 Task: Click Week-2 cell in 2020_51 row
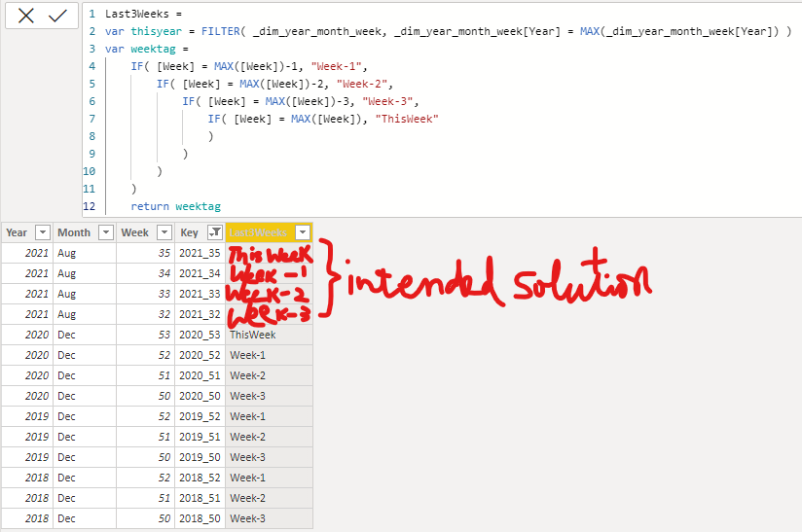coord(269,375)
